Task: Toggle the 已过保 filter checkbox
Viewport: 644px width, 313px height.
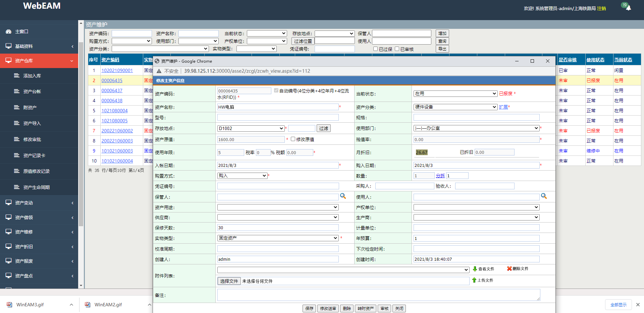Action: (x=375, y=49)
